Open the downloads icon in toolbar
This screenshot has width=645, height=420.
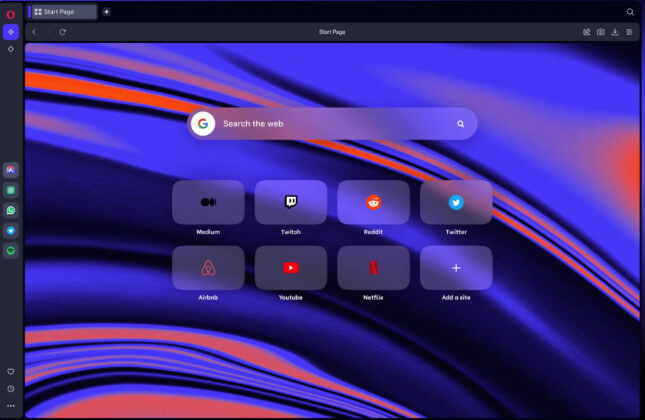click(614, 32)
